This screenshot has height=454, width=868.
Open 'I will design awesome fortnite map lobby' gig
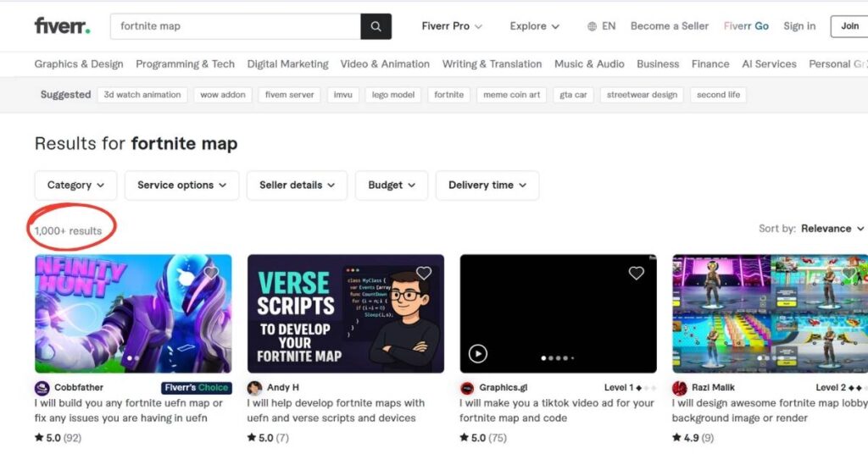[770, 411]
